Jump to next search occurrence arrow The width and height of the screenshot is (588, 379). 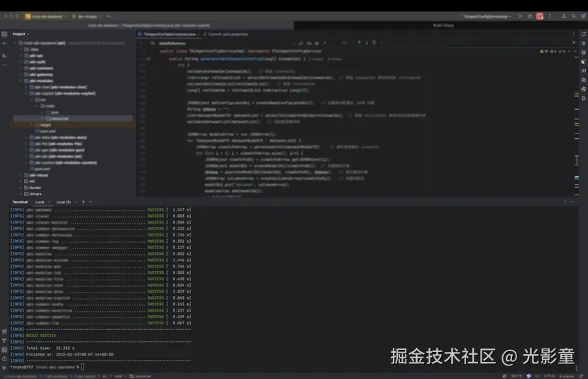pos(367,43)
